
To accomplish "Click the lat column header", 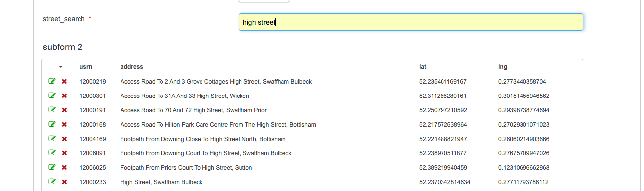I will tap(423, 67).
